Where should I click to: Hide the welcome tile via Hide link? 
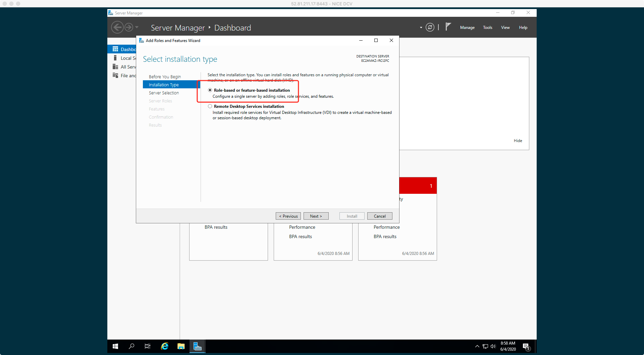(x=518, y=140)
